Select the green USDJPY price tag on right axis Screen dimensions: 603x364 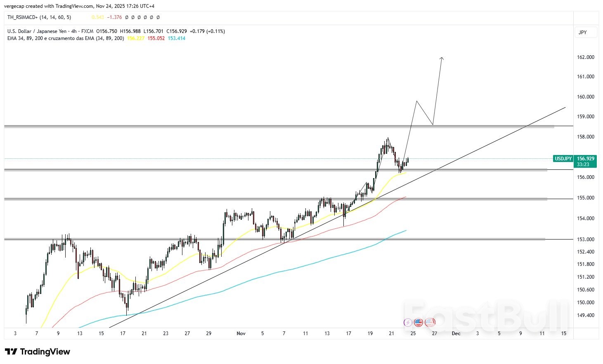563,158
